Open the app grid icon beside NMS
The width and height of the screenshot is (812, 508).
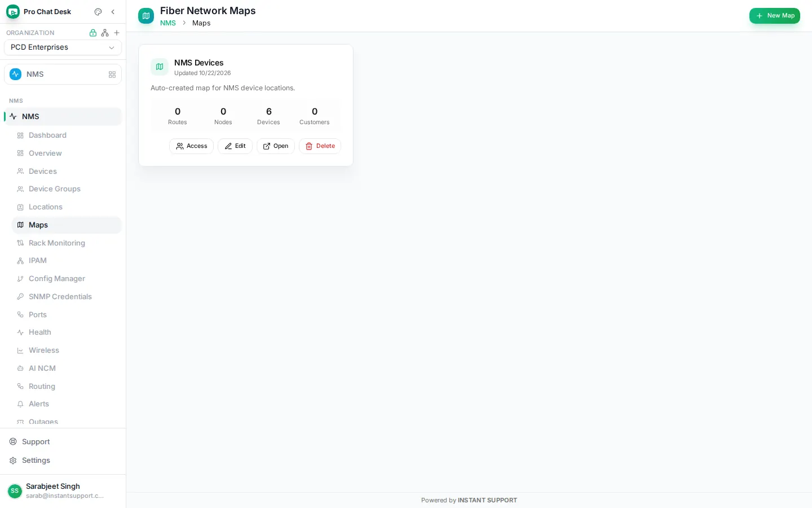pyautogui.click(x=112, y=75)
